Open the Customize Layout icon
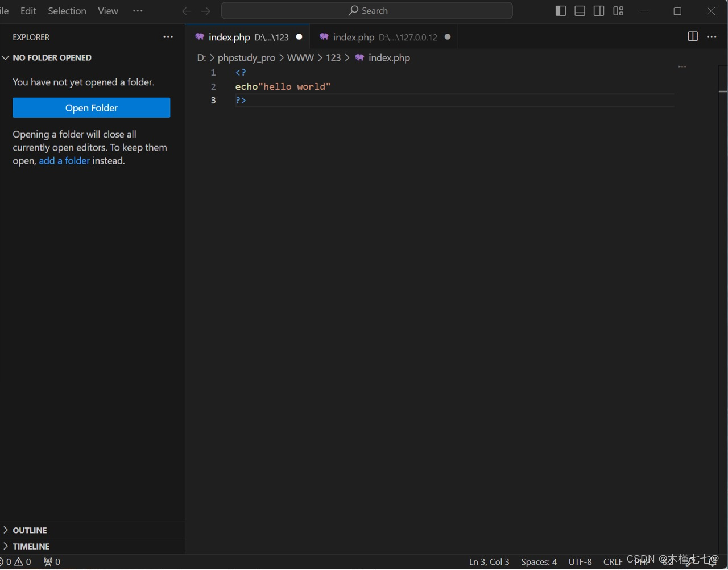728x570 pixels. (618, 11)
